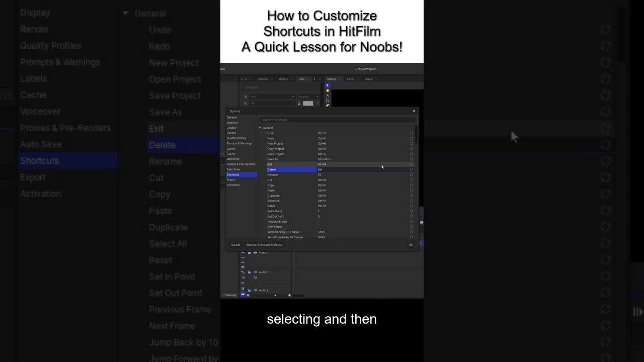Screen dimensions: 644x362
Task: Toggle the Video 1 track eye visibility
Action: click(255, 253)
